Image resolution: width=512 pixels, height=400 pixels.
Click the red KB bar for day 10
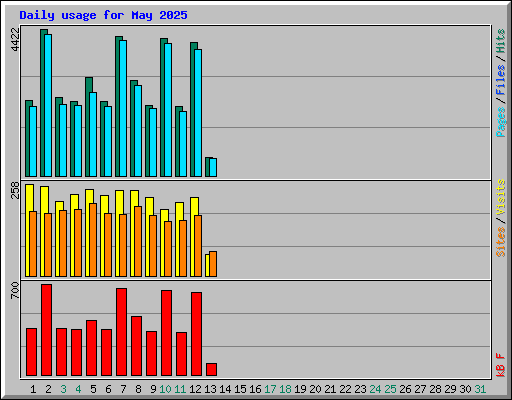[x=167, y=333]
